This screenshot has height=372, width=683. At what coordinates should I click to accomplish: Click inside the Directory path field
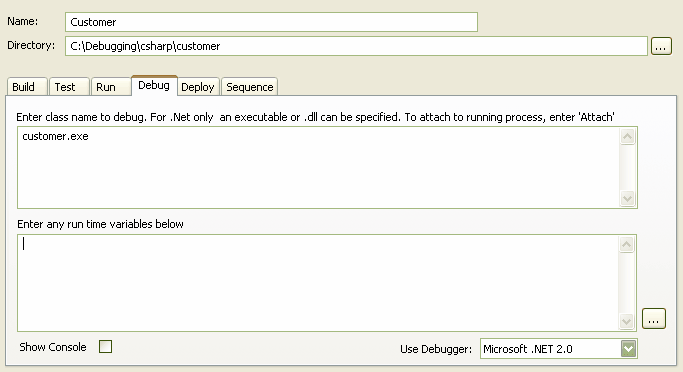(x=356, y=46)
